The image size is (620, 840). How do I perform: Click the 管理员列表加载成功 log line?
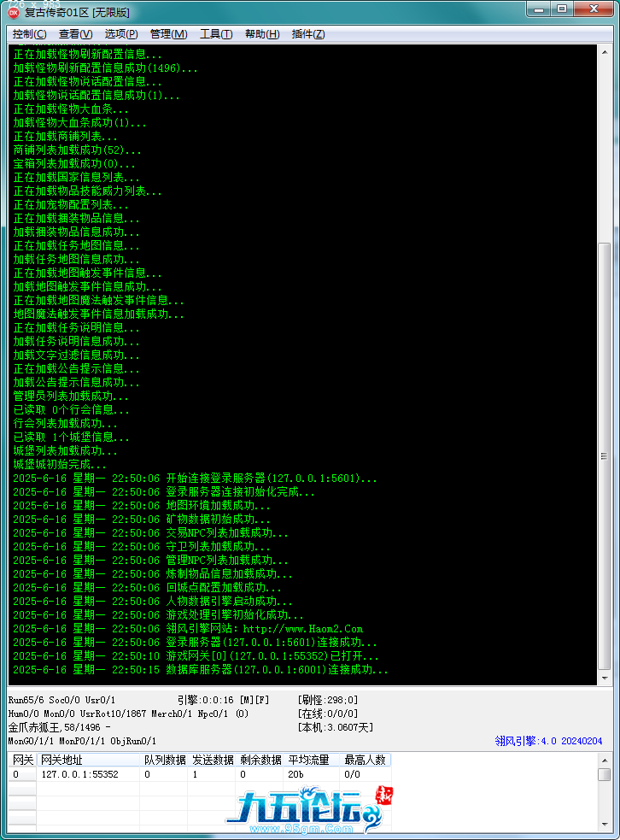tap(71, 396)
